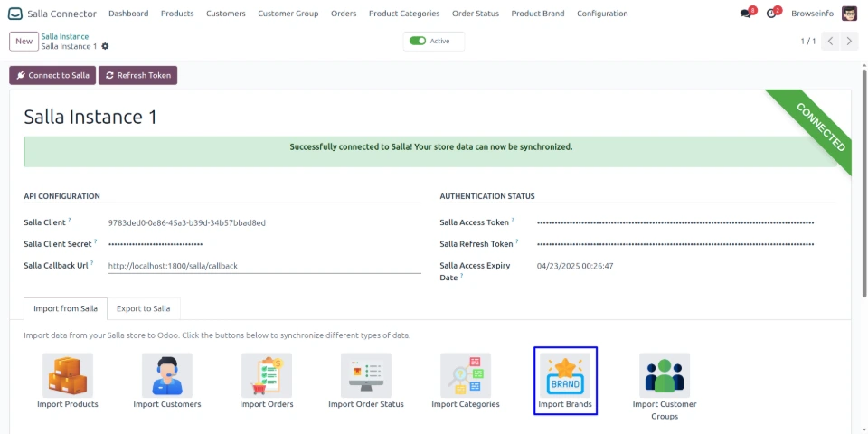Click the Salla Callback Url field
The width and height of the screenshot is (868, 434).
(264, 266)
